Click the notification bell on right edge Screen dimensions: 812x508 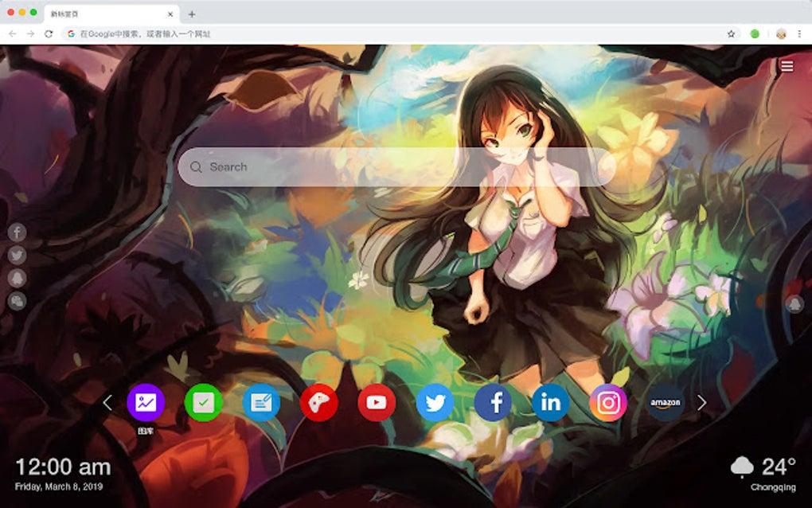pyautogui.click(x=794, y=303)
